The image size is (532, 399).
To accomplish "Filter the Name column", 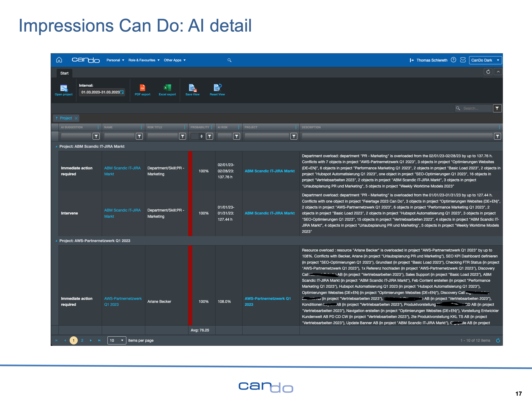I will [139, 137].
